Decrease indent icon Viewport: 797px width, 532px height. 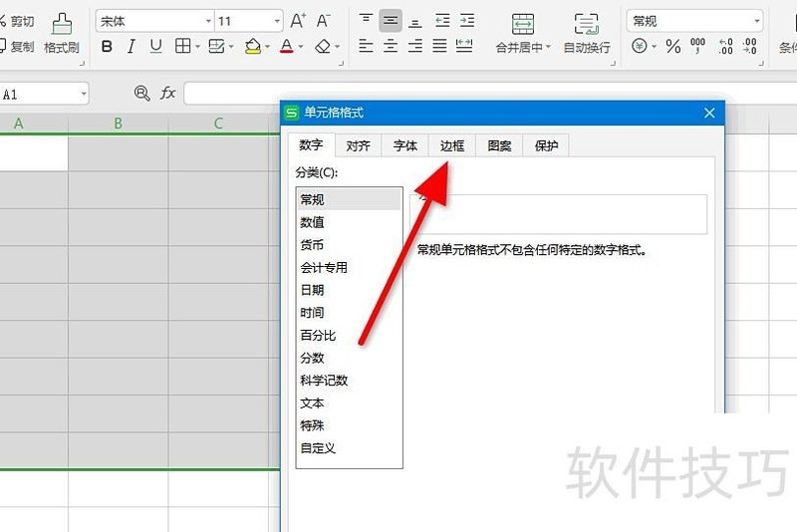[x=442, y=21]
